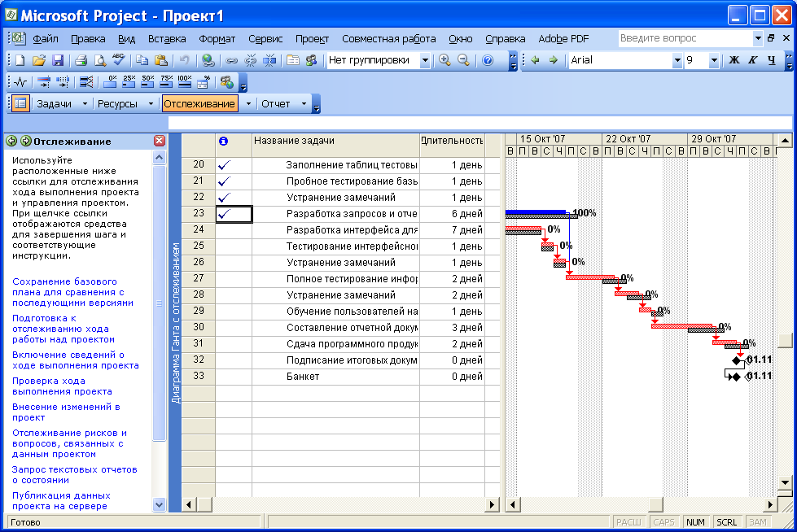Open the task information icon
Viewport: 797px width, 532px height.
point(293,60)
